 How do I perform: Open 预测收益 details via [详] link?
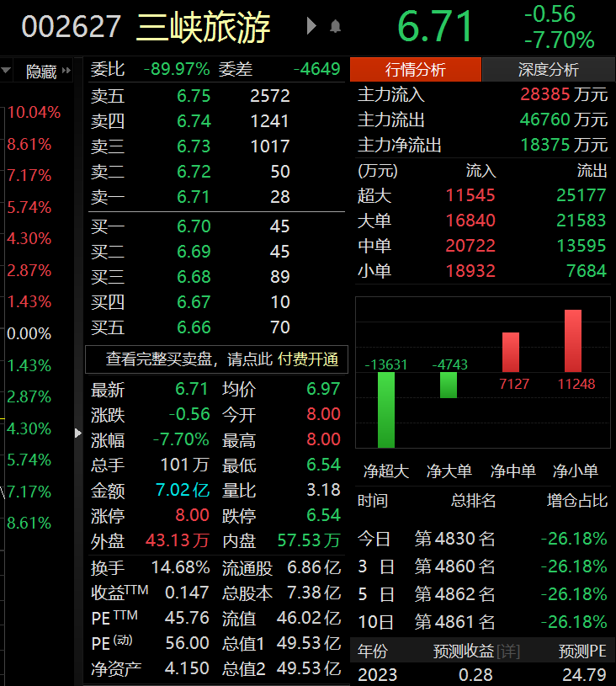click(508, 651)
